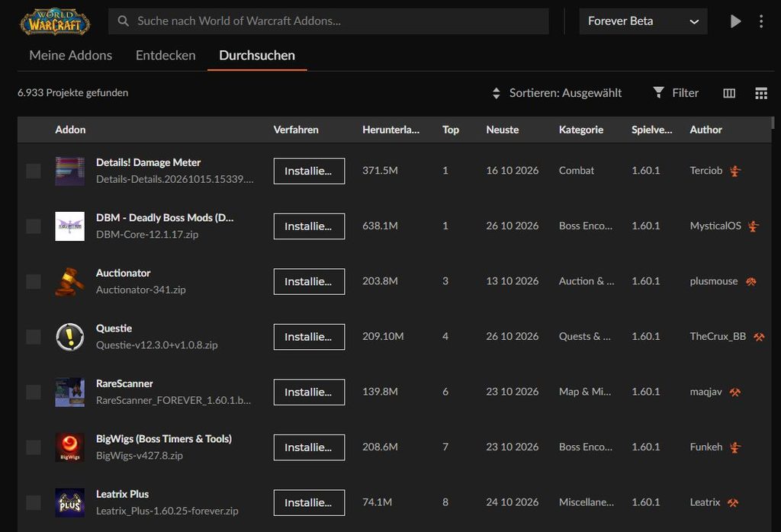Click the RareScanner addon icon
This screenshot has height=532, width=781.
[69, 393]
